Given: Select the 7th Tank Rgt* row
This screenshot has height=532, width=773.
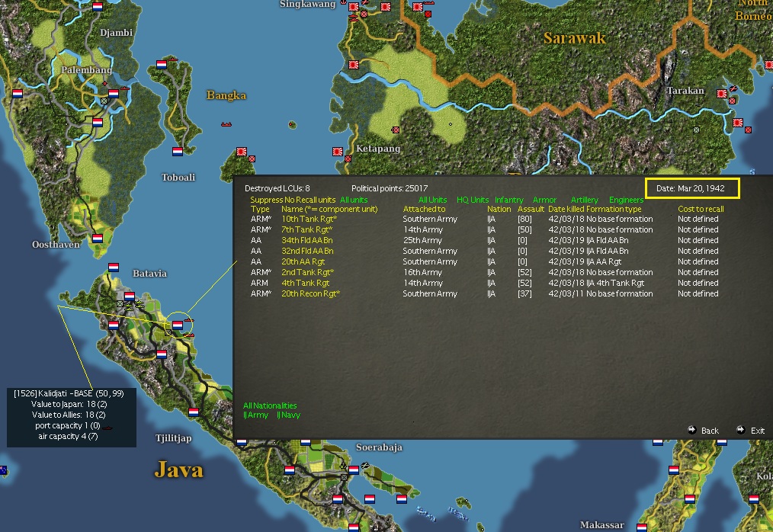Looking at the screenshot, I should 484,229.
